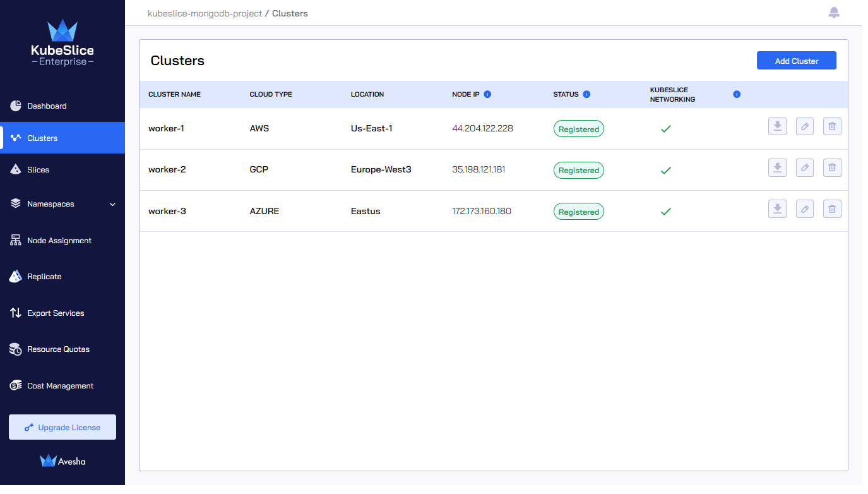Click the KubeSlice Enterprise logo
Screen dimensions: 868x494
[x=62, y=43]
